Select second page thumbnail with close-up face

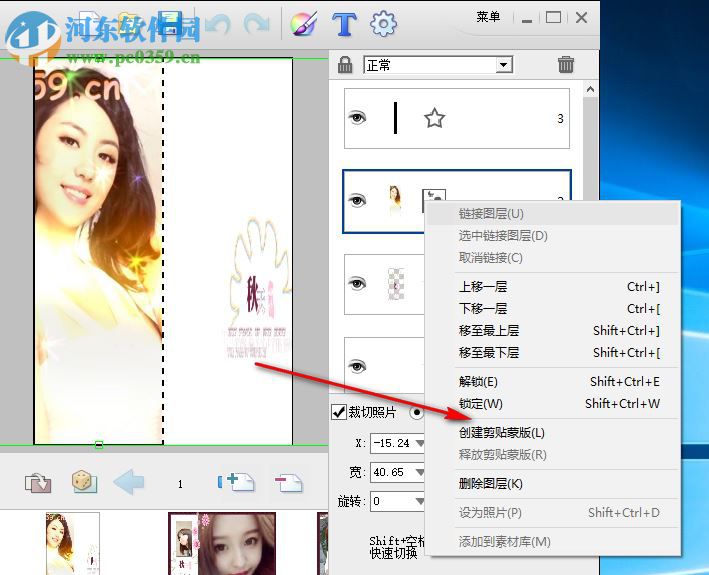[222, 543]
